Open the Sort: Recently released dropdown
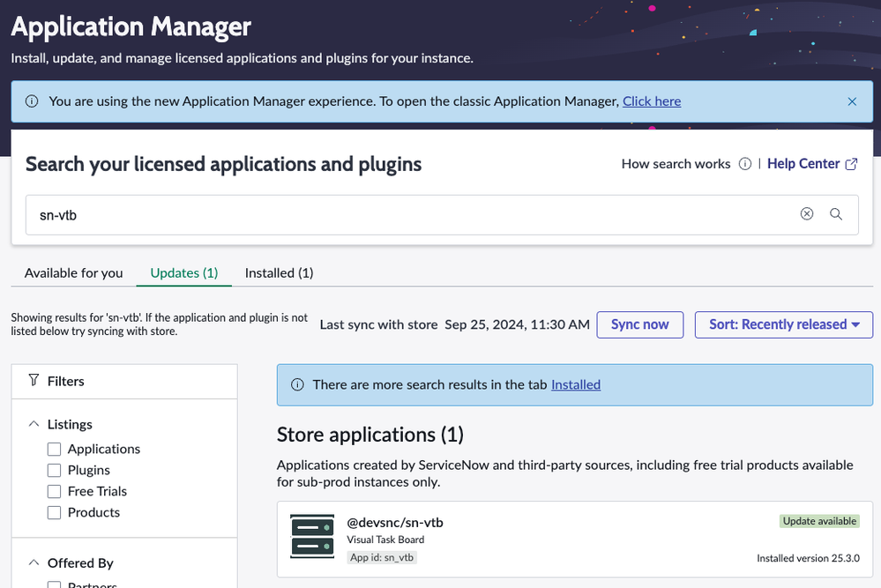This screenshot has height=588, width=881. pos(783,324)
